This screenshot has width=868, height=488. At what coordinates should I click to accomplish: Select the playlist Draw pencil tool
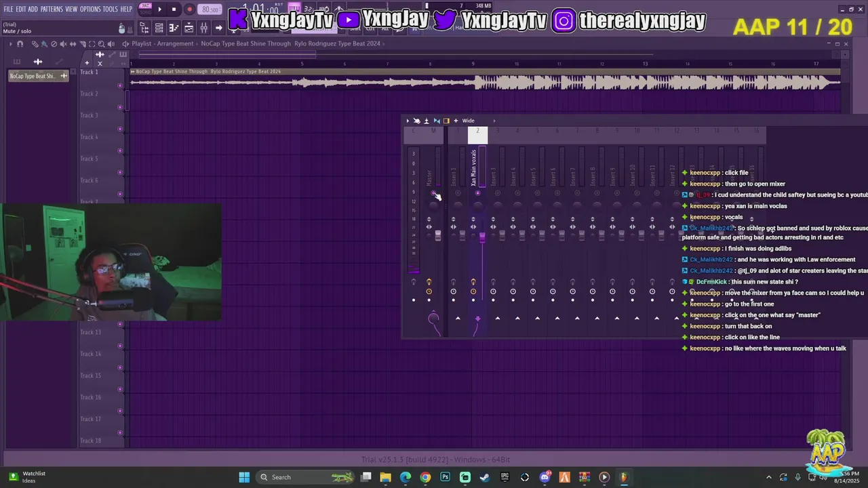click(x=35, y=44)
